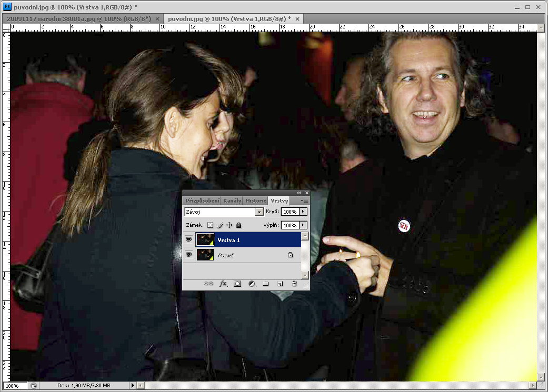Screen dimensions: 548x392
Task: Click the link layers icon
Action: [x=209, y=284]
